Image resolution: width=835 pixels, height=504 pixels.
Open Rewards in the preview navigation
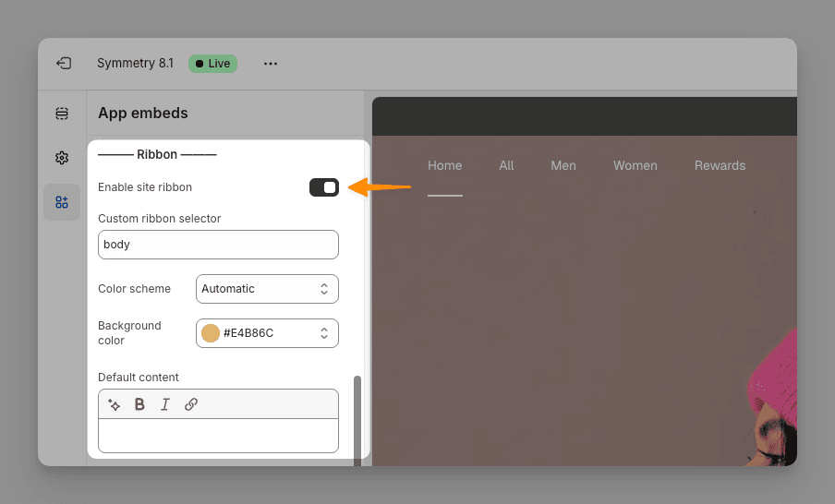click(x=720, y=166)
